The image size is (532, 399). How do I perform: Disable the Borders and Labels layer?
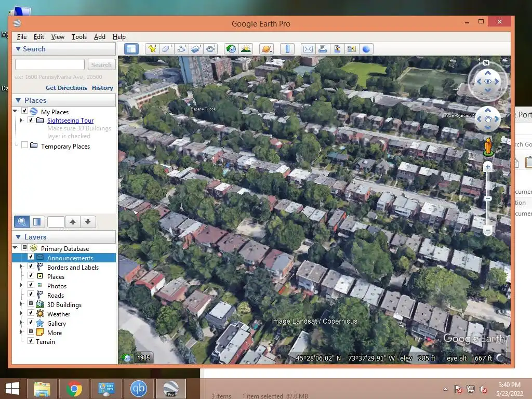[31, 267]
